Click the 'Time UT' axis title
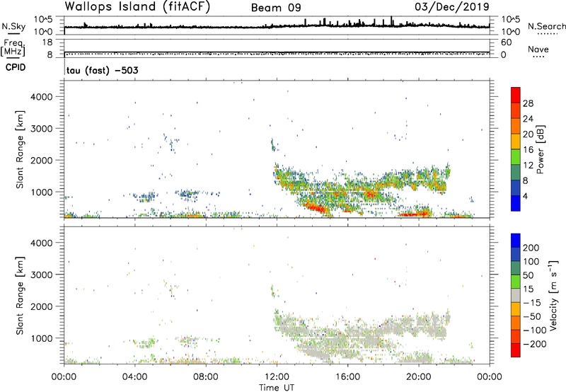Viewport: 566px width, 392px height. coord(277,388)
